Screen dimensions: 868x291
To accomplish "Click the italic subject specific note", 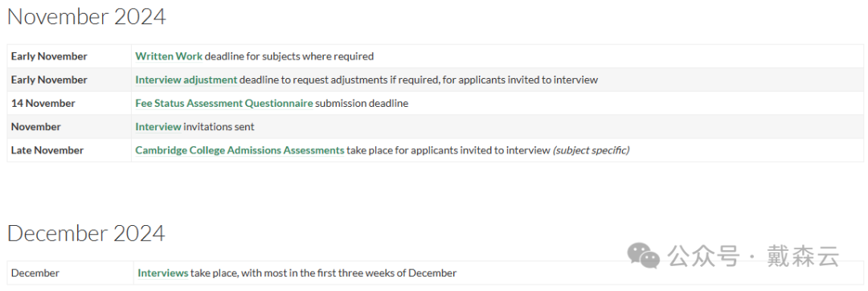I will pyautogui.click(x=592, y=150).
